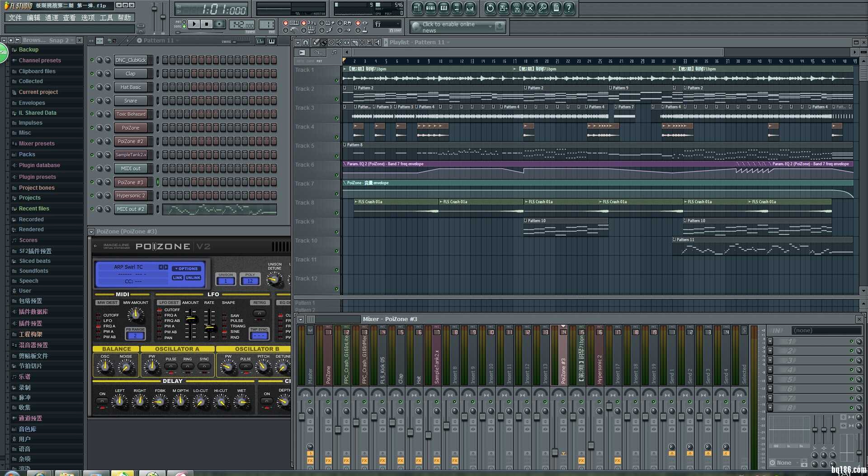Open the graph editor in the step sequencer
The image size is (868, 476).
click(x=260, y=41)
